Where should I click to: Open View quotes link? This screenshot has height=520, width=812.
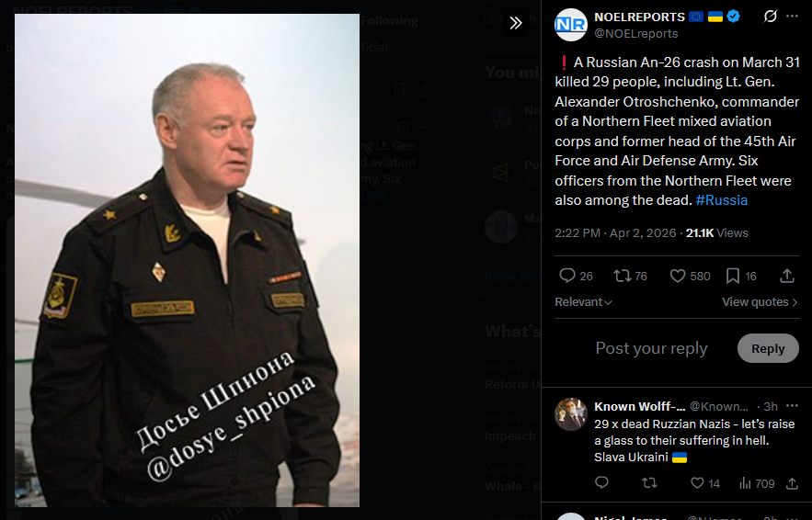tap(760, 302)
